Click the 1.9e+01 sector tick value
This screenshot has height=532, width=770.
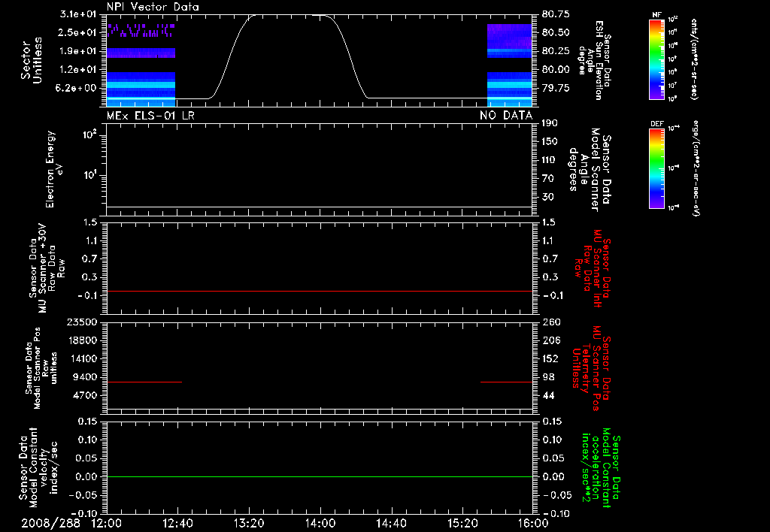click(x=77, y=51)
